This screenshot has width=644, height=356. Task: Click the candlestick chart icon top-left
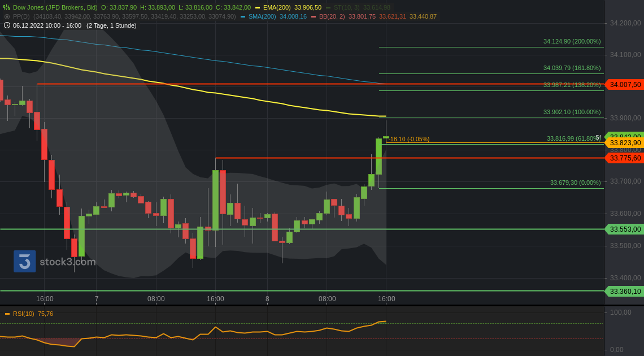coord(7,8)
